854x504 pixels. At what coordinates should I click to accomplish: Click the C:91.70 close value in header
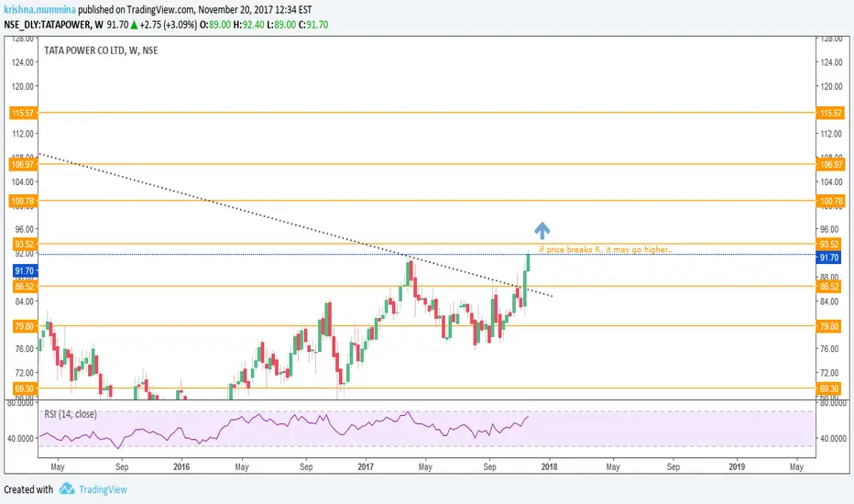(x=313, y=25)
